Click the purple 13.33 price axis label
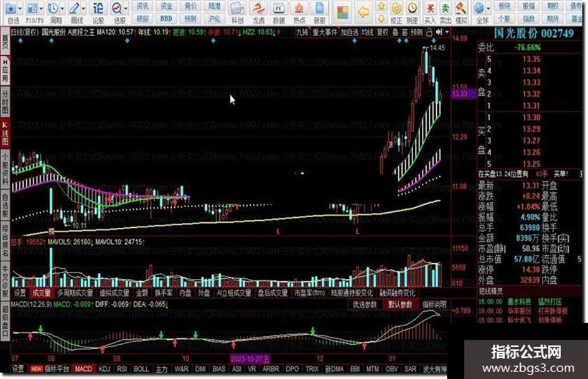The image size is (588, 379). point(464,93)
